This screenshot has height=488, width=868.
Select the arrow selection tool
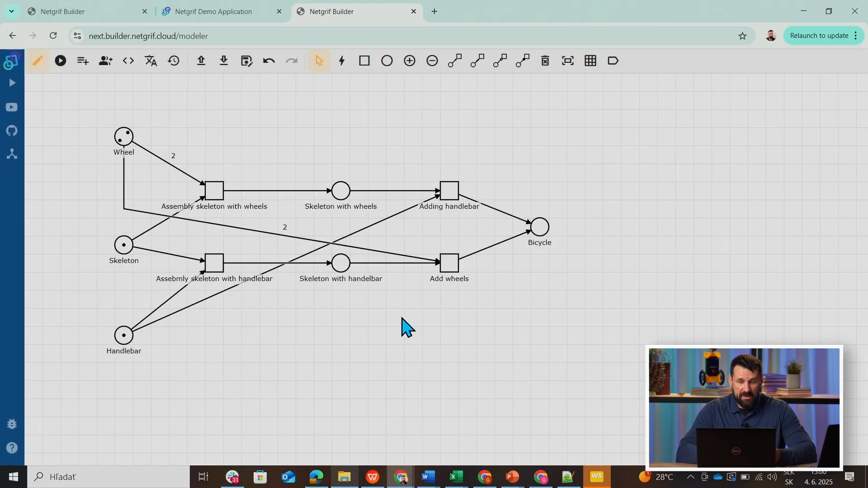click(x=319, y=61)
